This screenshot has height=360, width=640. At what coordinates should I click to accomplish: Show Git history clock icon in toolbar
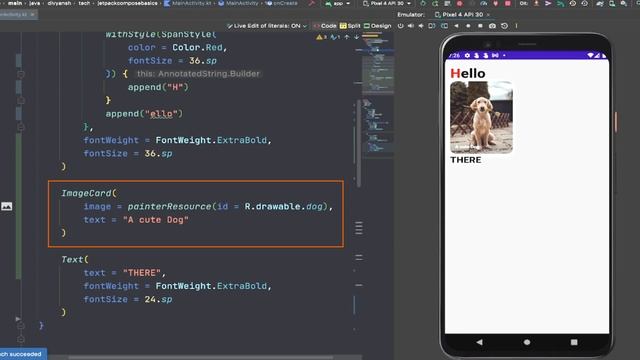[573, 3]
